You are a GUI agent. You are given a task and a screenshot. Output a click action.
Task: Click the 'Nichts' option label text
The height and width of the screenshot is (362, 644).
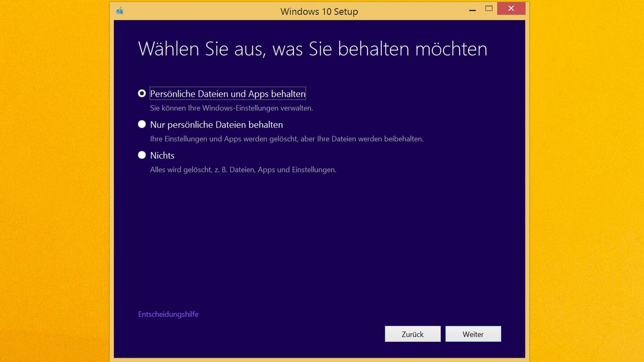162,156
